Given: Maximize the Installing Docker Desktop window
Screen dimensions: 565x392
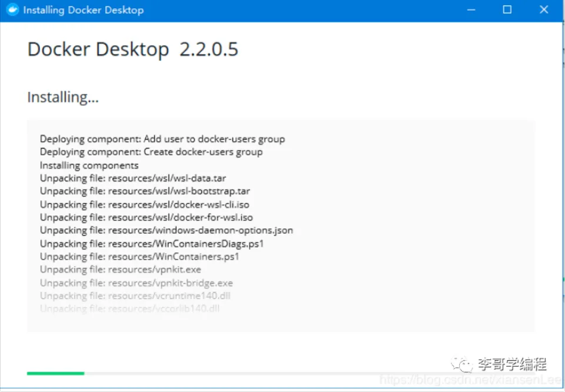Looking at the screenshot, I should (x=507, y=10).
